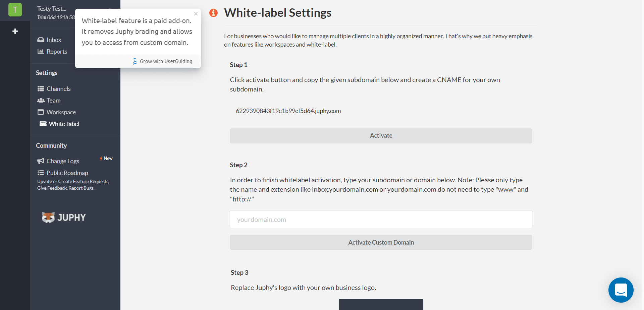Click the Settings section header
The height and width of the screenshot is (310, 644).
(47, 73)
